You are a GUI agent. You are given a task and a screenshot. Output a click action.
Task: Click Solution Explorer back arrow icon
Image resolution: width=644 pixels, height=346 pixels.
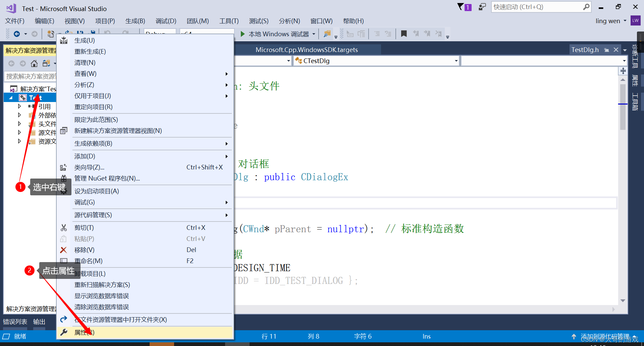point(11,63)
